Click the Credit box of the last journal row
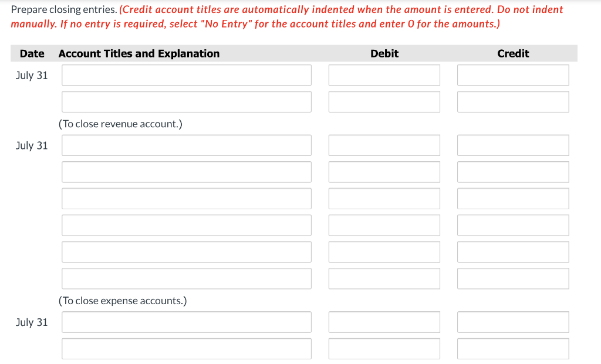 tap(512, 348)
